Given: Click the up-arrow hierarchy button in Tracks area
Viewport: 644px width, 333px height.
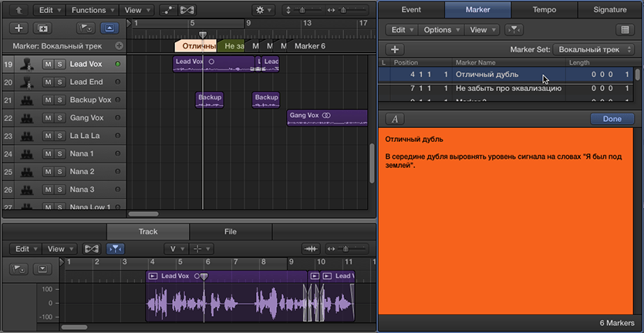Looking at the screenshot, I should (x=18, y=10).
